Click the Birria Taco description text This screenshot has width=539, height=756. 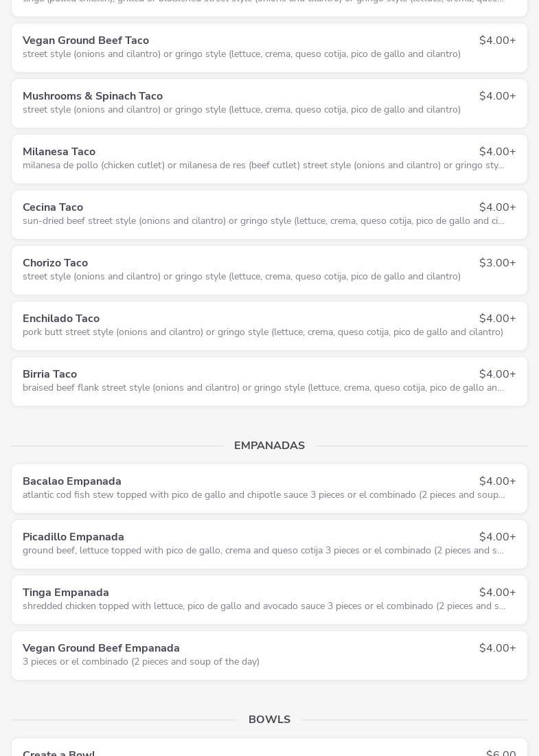pos(263,388)
